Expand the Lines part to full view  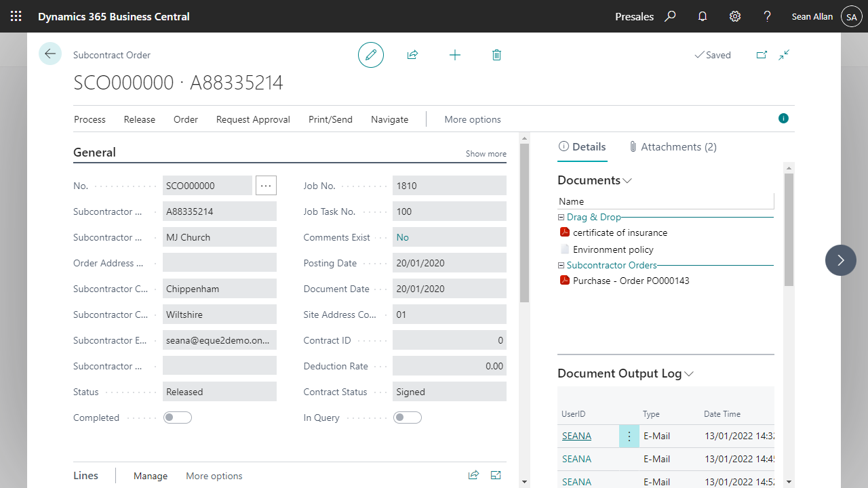pos(496,475)
